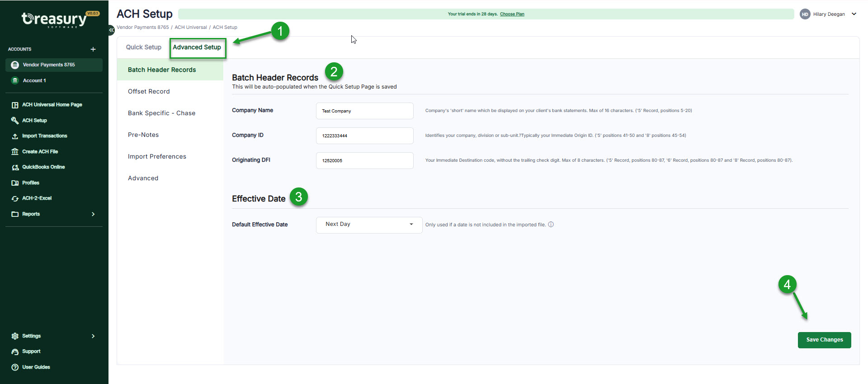The height and width of the screenshot is (384, 868).
Task: Click the ACCOUNTS section heading
Action: (19, 49)
